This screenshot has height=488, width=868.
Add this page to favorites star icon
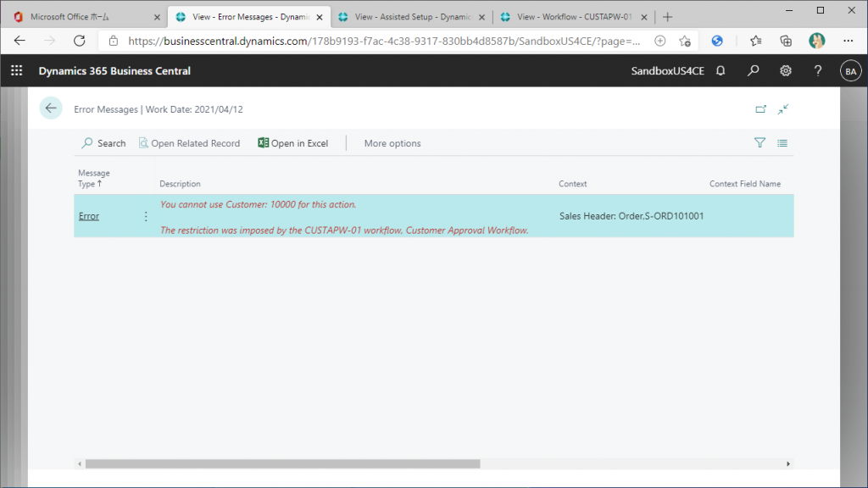[685, 41]
